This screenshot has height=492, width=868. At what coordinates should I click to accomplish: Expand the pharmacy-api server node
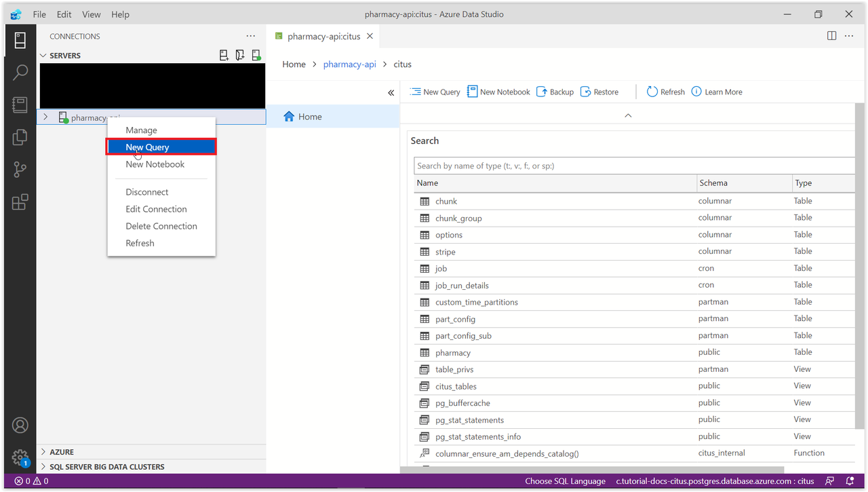45,117
